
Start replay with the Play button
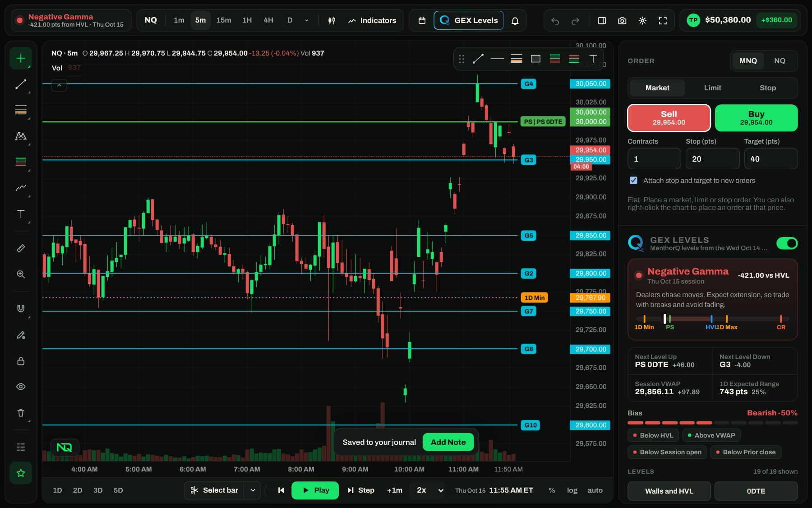click(x=315, y=490)
